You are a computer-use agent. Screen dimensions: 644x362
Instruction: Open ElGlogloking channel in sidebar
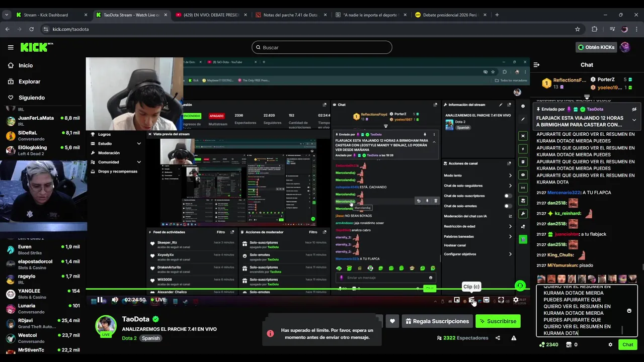pos(43,150)
